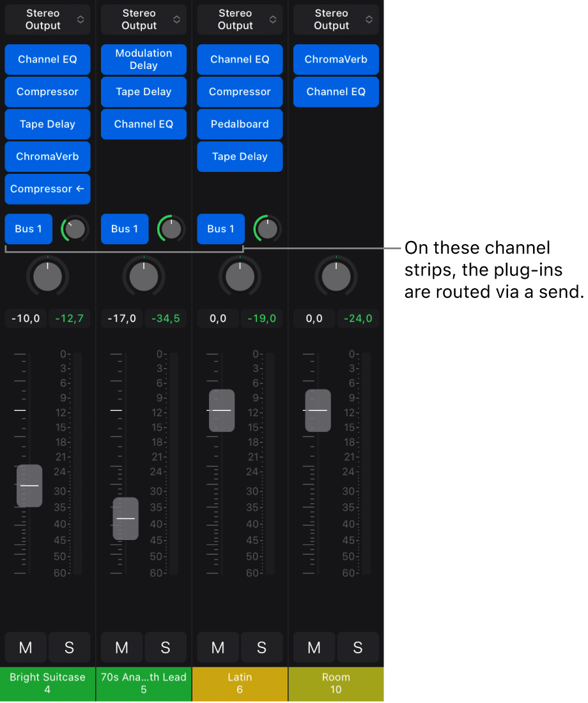Open Modulation Delay plug-in

tap(144, 59)
